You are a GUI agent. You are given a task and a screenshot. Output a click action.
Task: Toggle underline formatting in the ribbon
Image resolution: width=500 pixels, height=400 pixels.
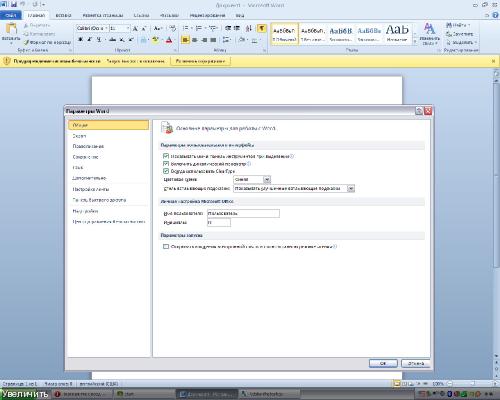(x=99, y=40)
